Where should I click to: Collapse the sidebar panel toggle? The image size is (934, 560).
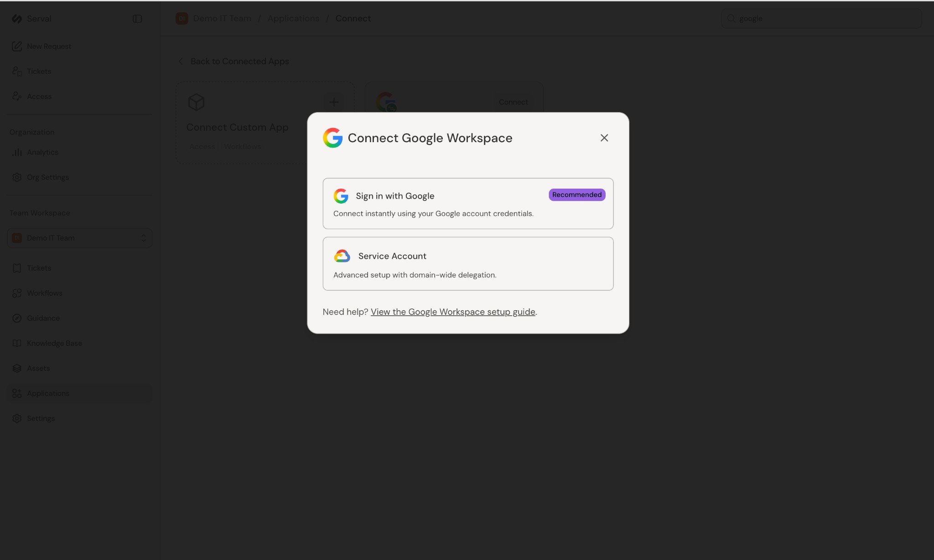click(x=137, y=19)
